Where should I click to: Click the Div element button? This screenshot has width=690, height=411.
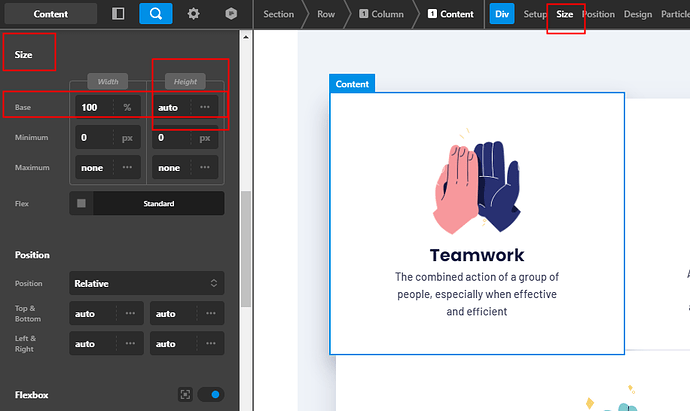502,14
